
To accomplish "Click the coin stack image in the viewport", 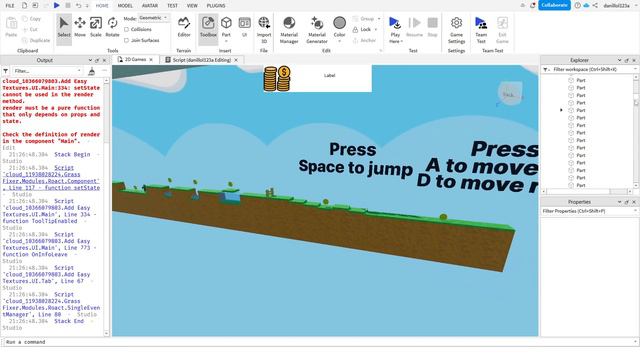I will pyautogui.click(x=277, y=78).
